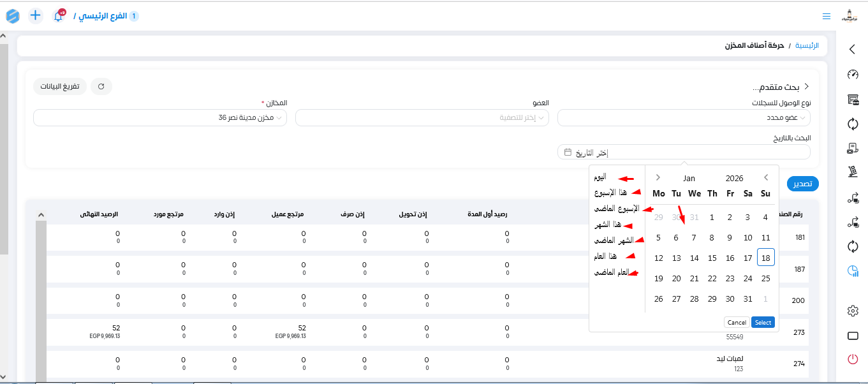Choose the هذا الشهر date preset
The width and height of the screenshot is (868, 384).
click(x=608, y=225)
